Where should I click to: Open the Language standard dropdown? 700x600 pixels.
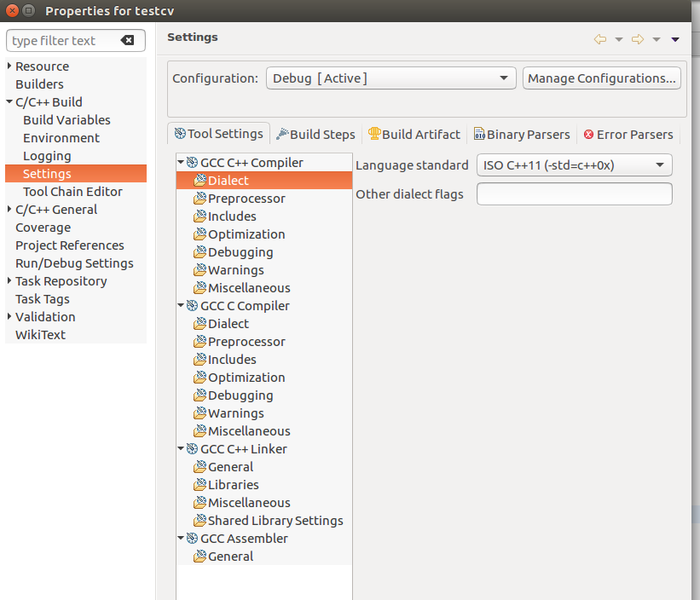point(574,164)
